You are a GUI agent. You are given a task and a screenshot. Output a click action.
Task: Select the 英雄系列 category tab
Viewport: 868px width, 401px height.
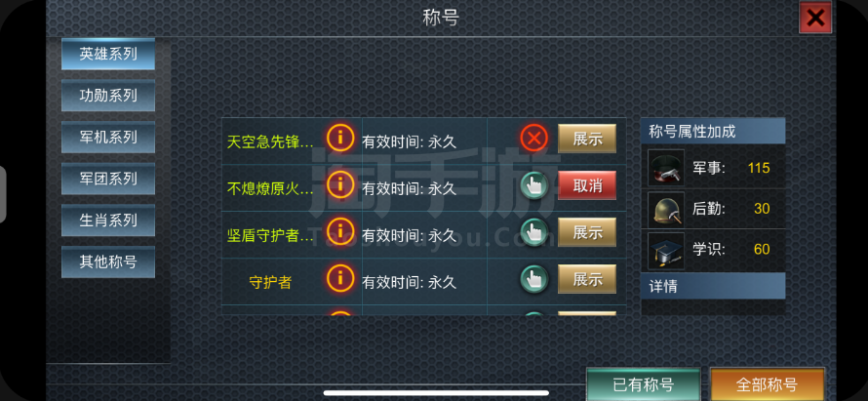pos(108,55)
